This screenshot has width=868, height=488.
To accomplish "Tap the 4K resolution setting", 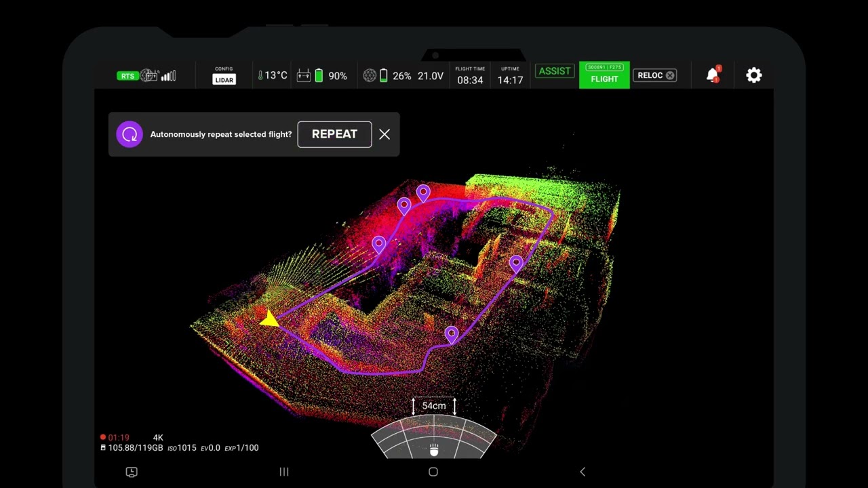I will click(158, 438).
